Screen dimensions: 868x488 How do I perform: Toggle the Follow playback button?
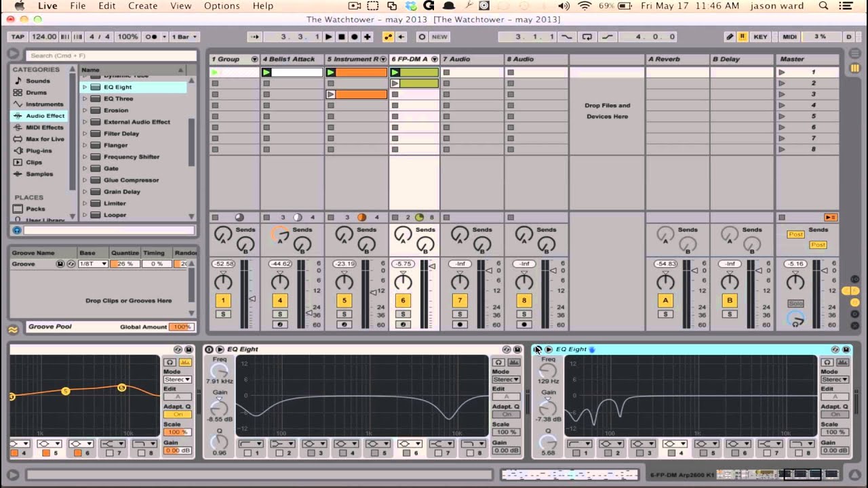[256, 37]
